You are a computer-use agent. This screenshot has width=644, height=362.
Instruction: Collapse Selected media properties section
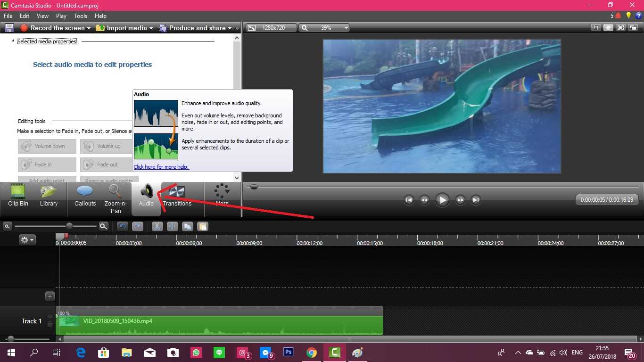pos(13,41)
